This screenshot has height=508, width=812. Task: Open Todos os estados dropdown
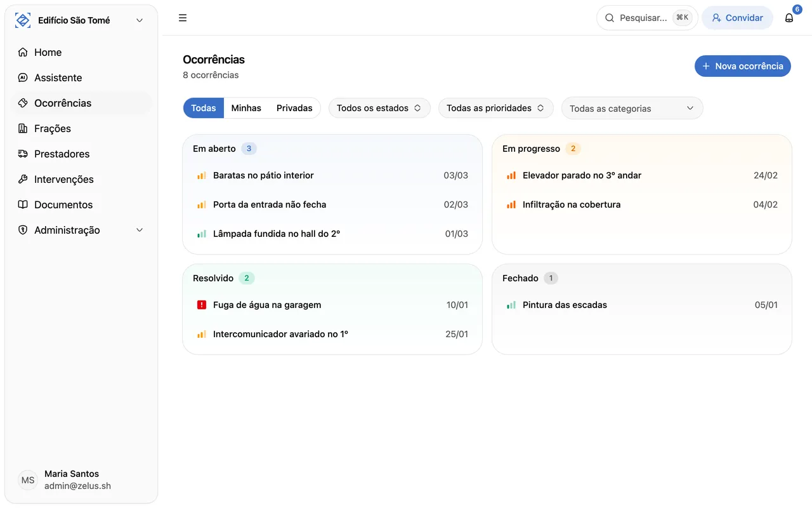click(379, 108)
